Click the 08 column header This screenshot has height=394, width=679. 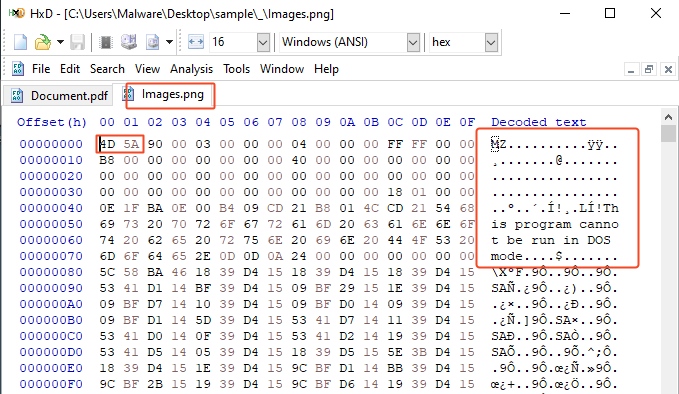[299, 122]
